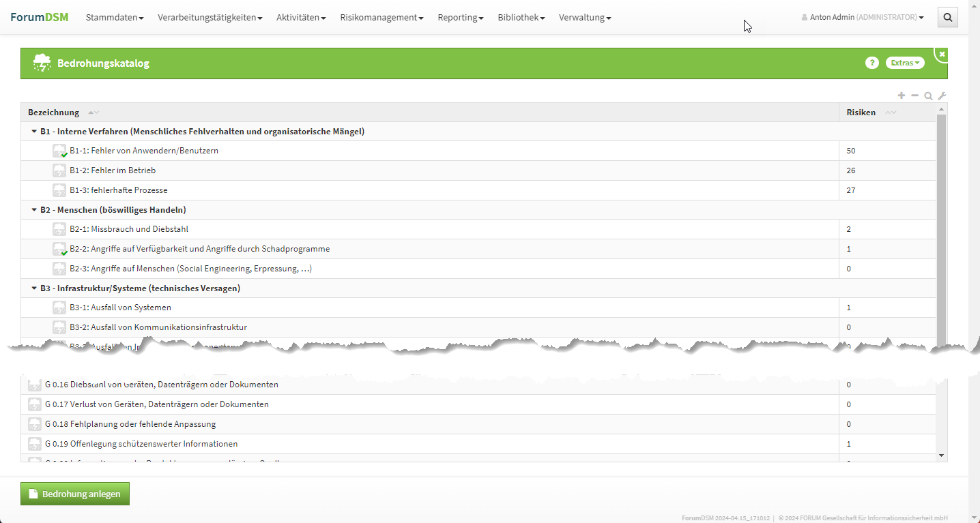Click risk count 2 in the B2-1 row

[849, 229]
